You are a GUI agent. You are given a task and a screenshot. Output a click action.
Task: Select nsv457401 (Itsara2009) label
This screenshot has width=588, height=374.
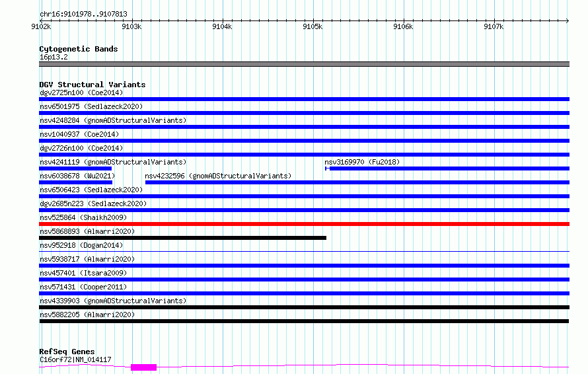pos(83,273)
